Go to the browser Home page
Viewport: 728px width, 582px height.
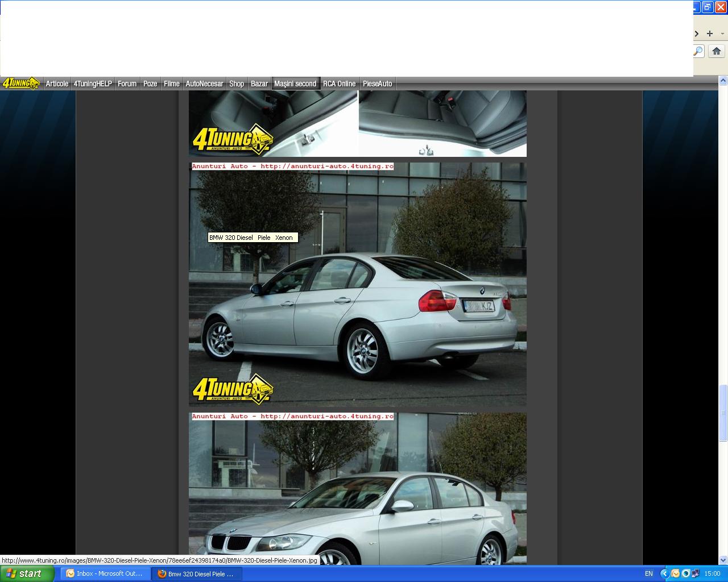pos(717,51)
